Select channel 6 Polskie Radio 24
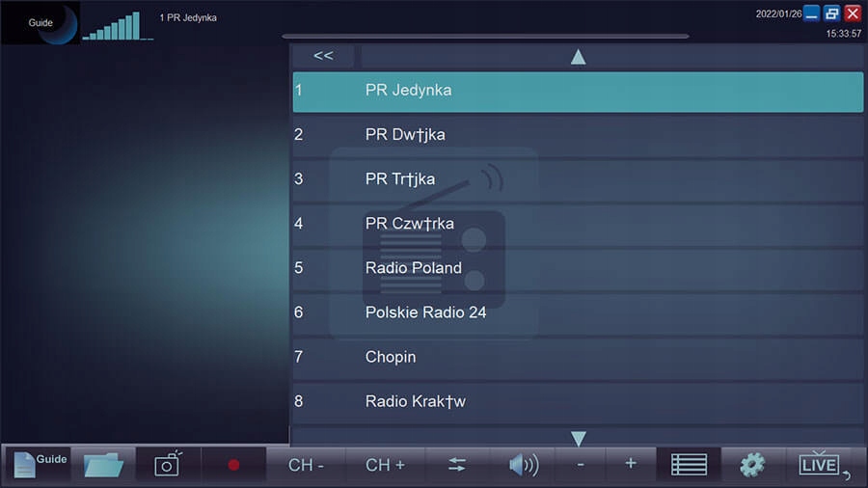Screen dimensions: 868x488 pos(578,313)
